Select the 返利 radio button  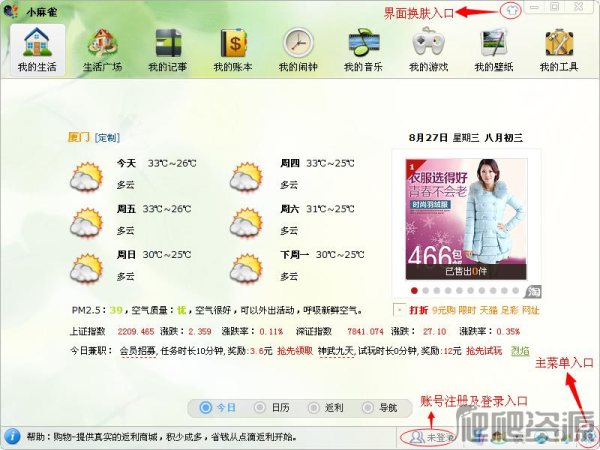click(x=314, y=408)
